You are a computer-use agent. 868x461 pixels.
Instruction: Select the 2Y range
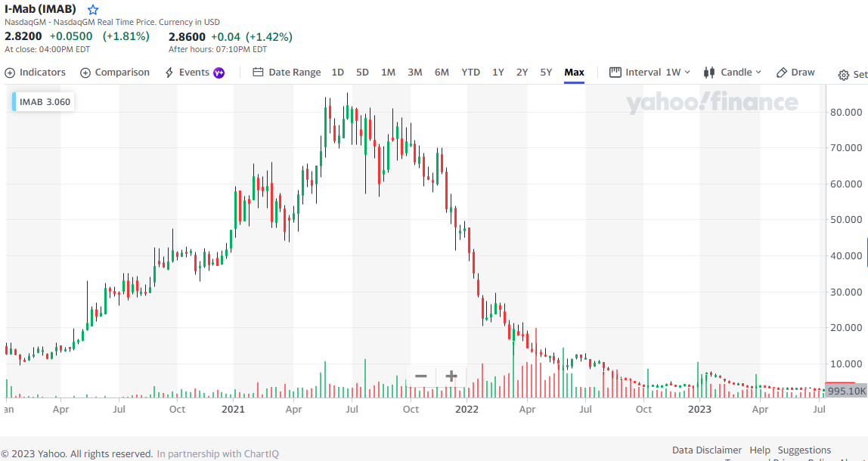pyautogui.click(x=522, y=73)
